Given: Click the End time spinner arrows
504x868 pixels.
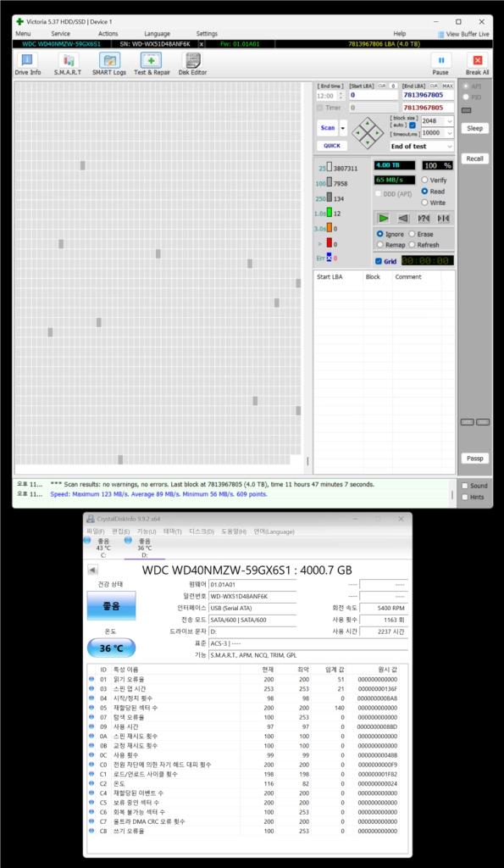Looking at the screenshot, I should (x=341, y=96).
